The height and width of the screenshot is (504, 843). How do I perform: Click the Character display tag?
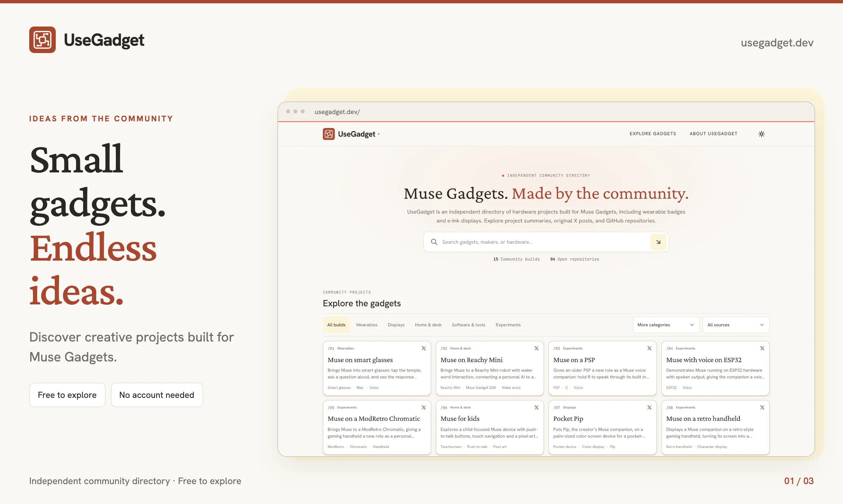[712, 447]
